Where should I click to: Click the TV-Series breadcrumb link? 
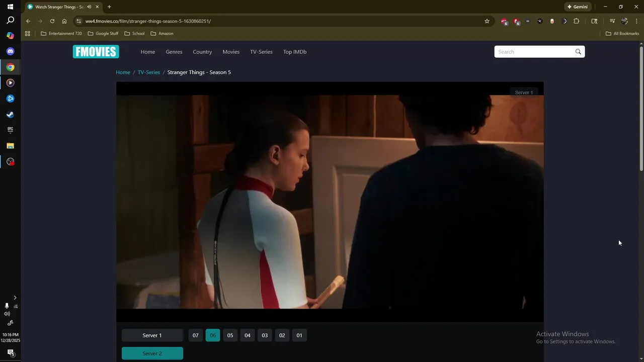point(149,72)
